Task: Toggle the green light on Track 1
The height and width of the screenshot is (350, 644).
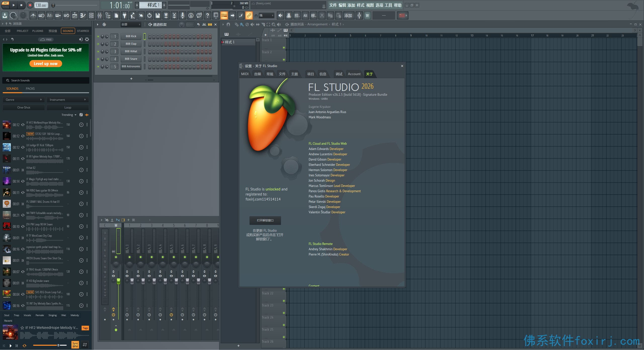Action: coord(284,47)
